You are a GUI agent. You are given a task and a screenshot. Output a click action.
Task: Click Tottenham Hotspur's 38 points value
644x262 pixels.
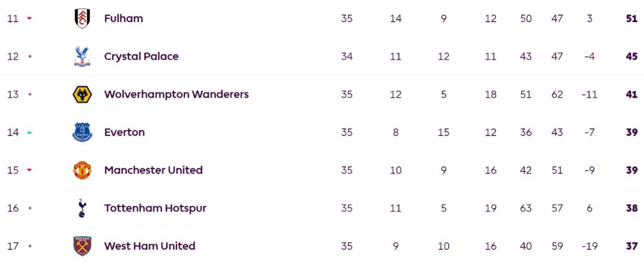pos(631,208)
